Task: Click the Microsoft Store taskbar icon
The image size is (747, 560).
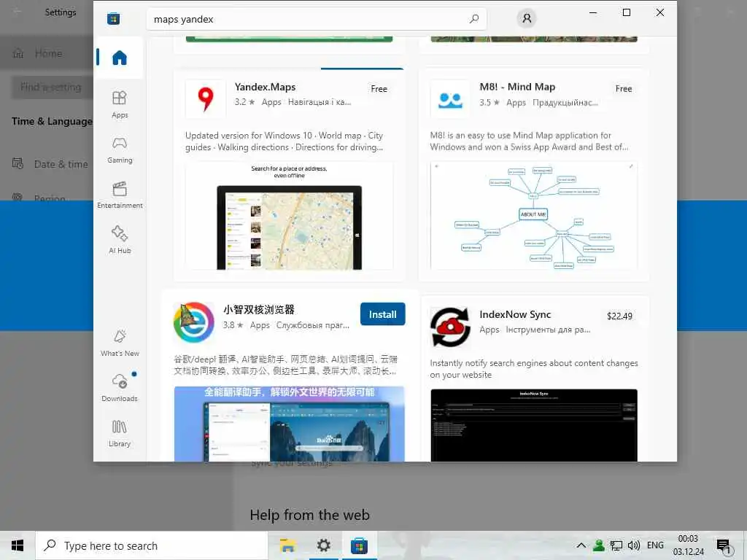Action: coord(359,545)
